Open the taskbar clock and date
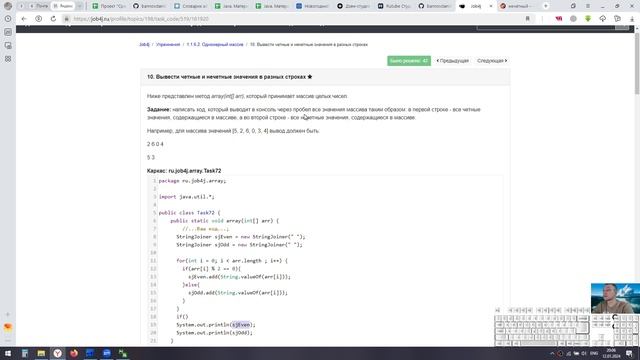 (x=611, y=353)
